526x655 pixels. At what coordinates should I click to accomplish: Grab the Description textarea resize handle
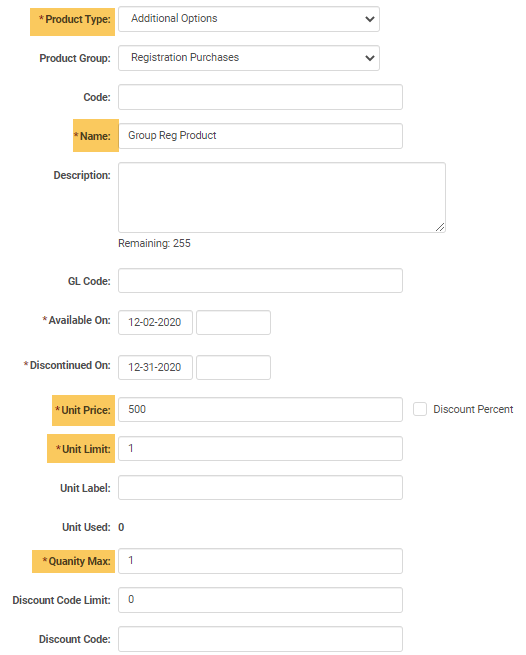coord(440,227)
